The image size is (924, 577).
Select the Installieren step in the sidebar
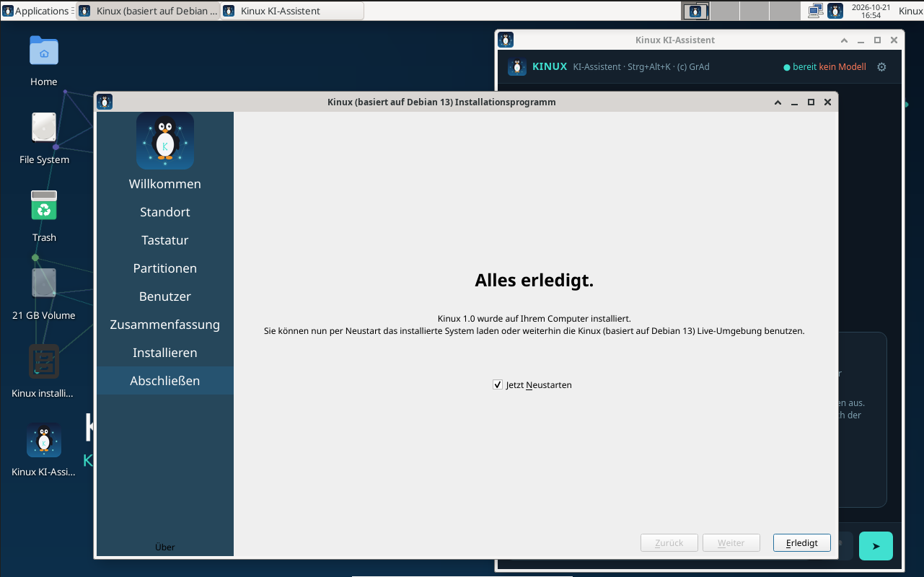pyautogui.click(x=165, y=353)
